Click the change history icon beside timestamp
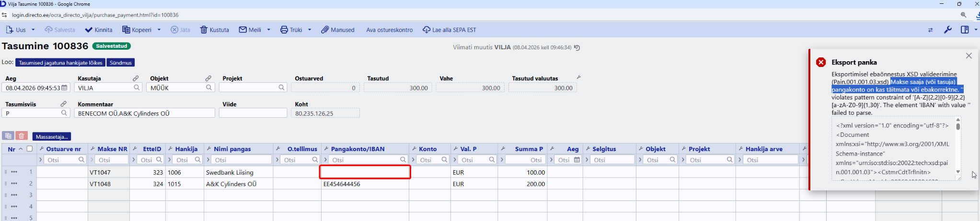Screen dimensions: 980x221 point(577,48)
